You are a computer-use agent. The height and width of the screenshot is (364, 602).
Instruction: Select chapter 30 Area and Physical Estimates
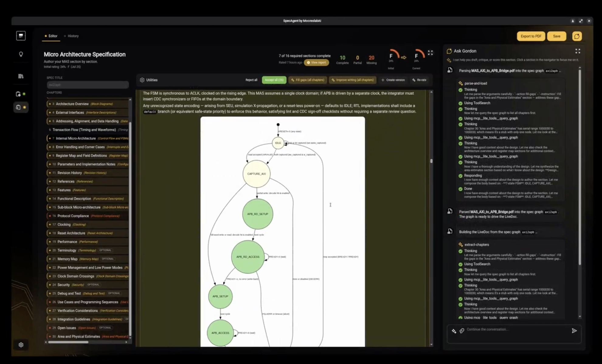click(88, 336)
